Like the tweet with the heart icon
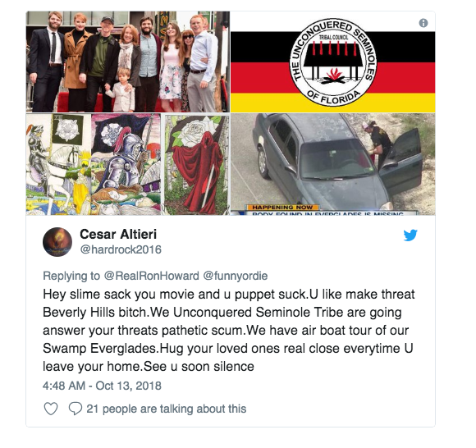This screenshot has width=476, height=448. click(51, 409)
